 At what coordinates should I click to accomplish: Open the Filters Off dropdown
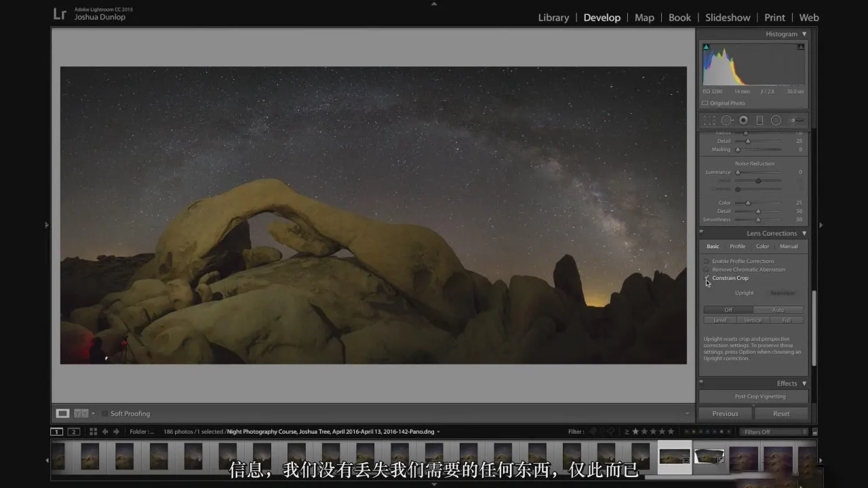(774, 432)
